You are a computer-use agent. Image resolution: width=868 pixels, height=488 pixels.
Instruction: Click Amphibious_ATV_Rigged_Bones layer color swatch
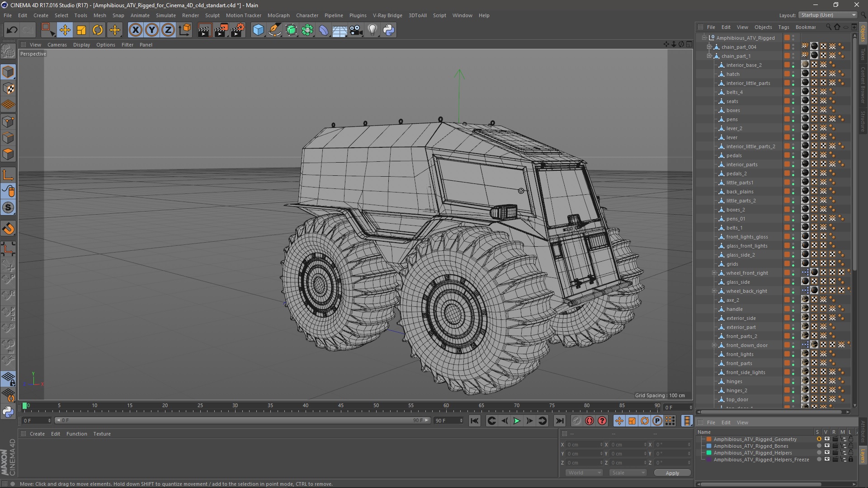709,446
